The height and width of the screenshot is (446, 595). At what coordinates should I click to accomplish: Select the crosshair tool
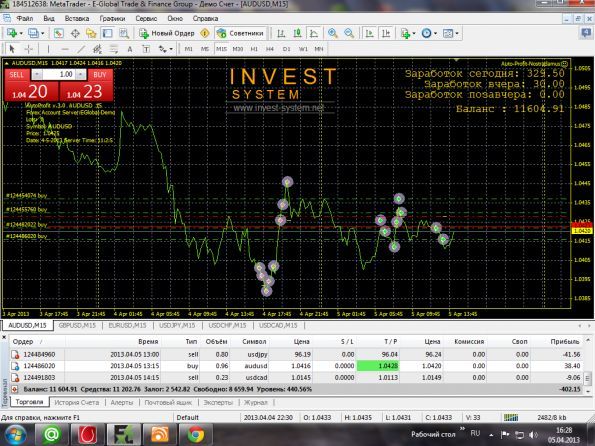(x=28, y=49)
